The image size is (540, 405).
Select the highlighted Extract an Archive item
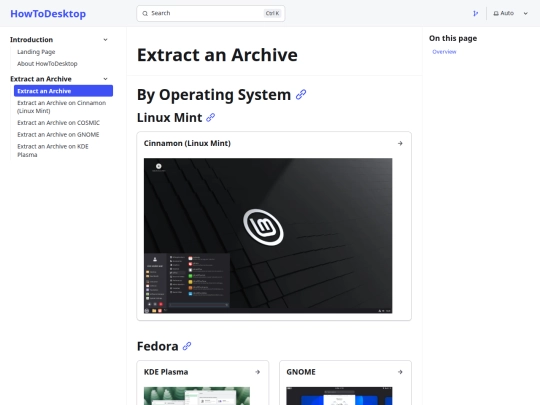(63, 91)
